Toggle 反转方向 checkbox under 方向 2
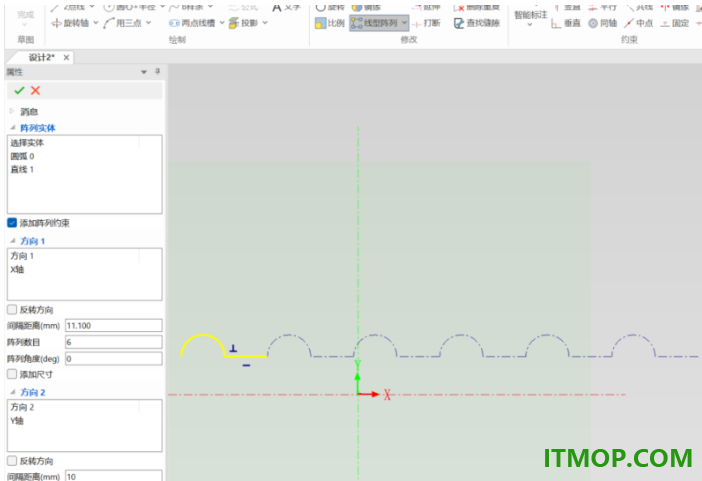 click(x=12, y=460)
